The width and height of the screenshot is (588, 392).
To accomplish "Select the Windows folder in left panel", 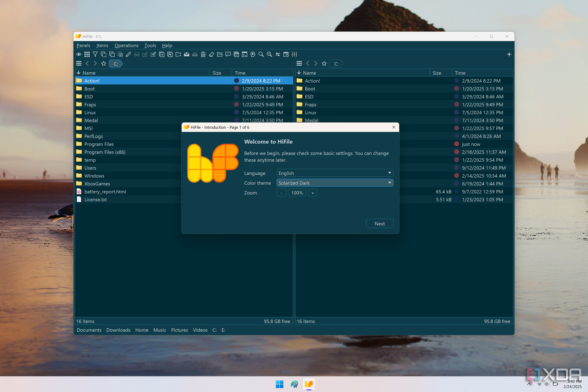I will click(94, 176).
